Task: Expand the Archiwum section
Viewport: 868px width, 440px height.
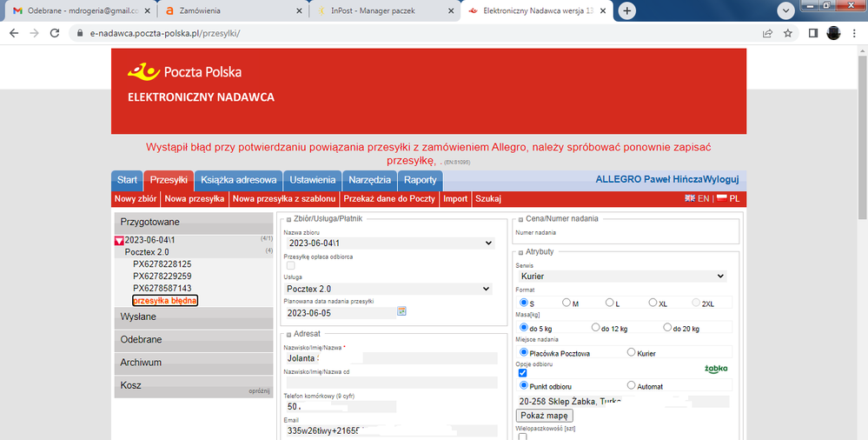Action: point(194,363)
